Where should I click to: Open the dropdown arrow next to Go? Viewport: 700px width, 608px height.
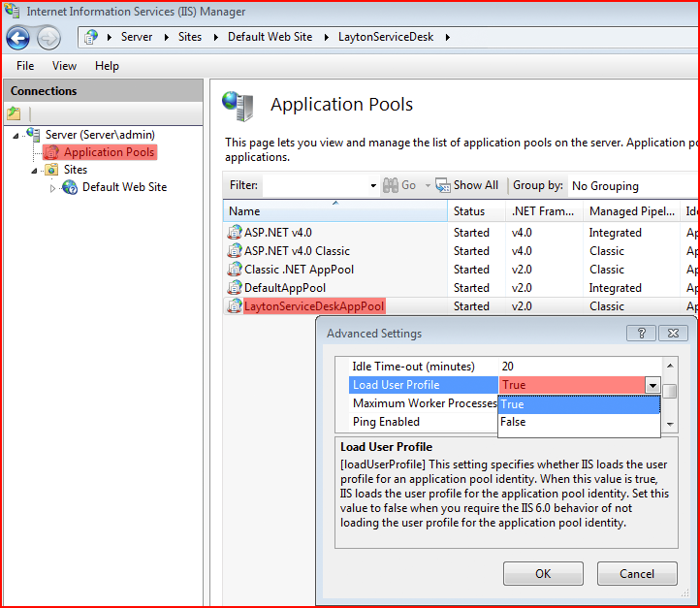point(428,185)
